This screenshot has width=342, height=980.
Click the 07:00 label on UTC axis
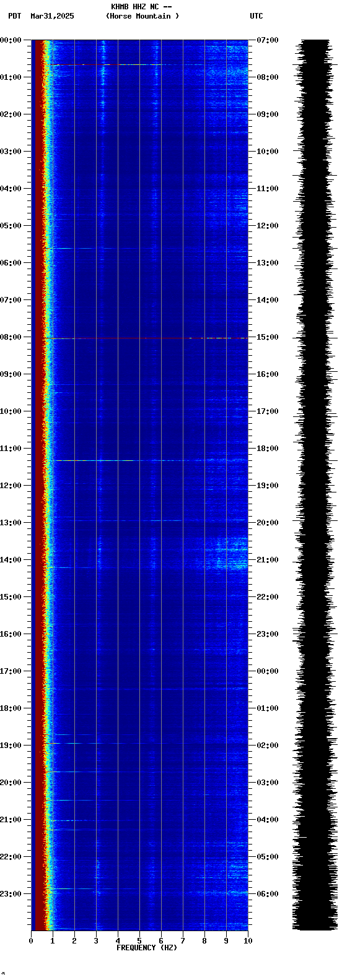(x=268, y=40)
